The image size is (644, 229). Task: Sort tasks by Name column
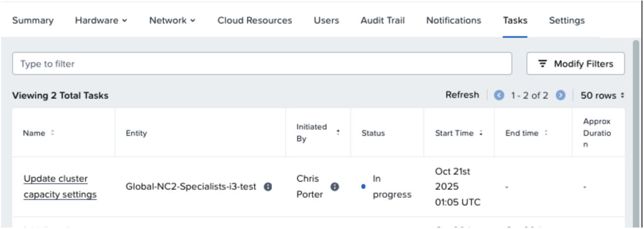tap(52, 133)
